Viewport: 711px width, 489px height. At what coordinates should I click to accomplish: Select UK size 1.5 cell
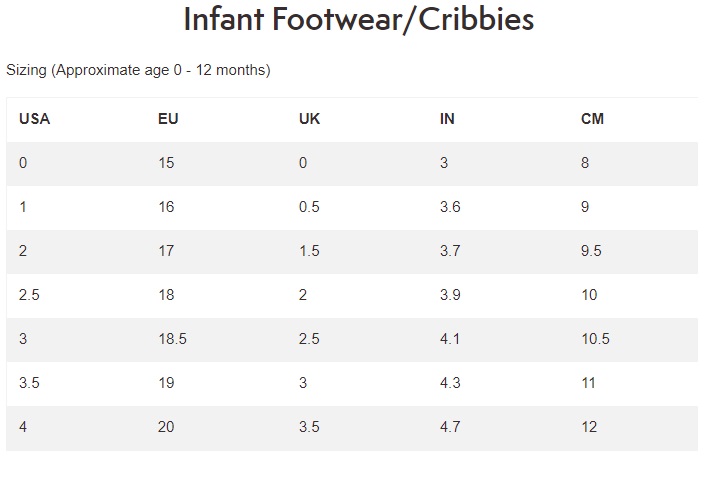tap(309, 251)
